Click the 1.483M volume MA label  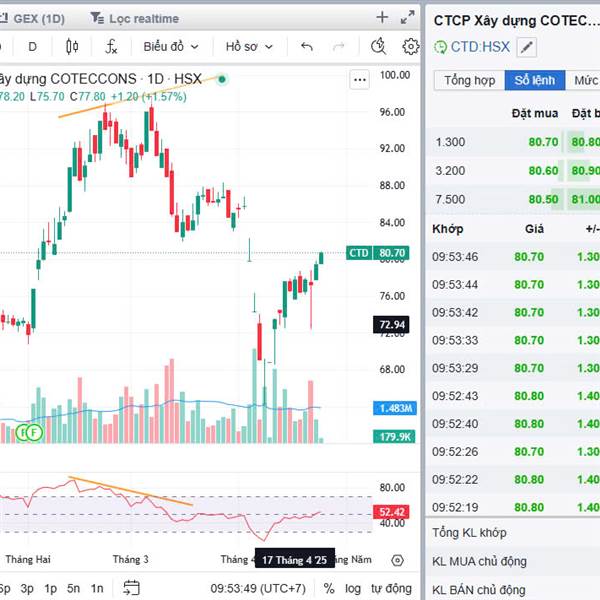coord(395,408)
